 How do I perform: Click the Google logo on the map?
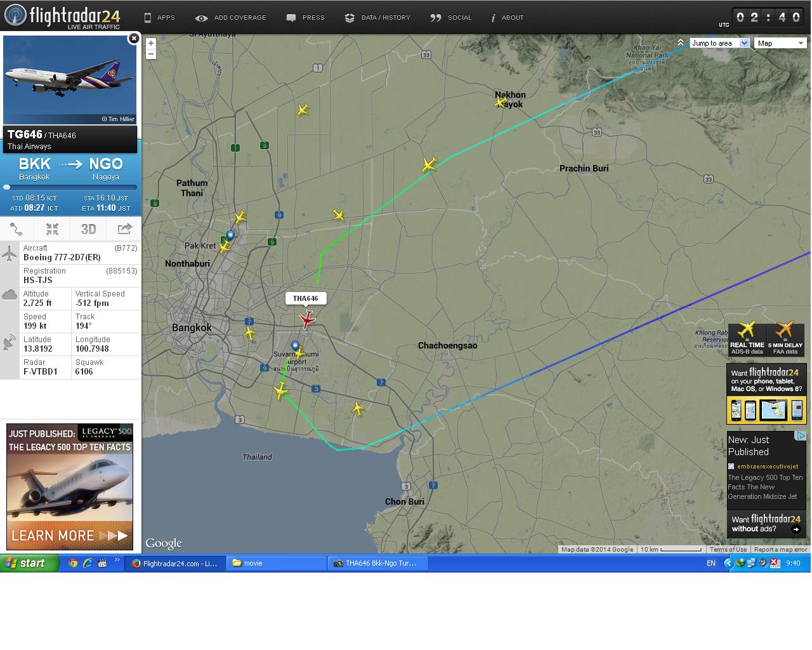tap(164, 543)
